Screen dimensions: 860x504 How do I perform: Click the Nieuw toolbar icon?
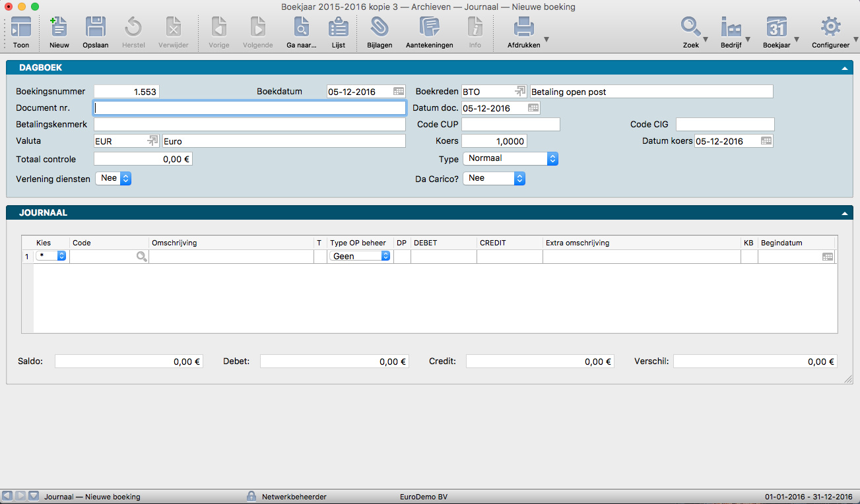[59, 28]
